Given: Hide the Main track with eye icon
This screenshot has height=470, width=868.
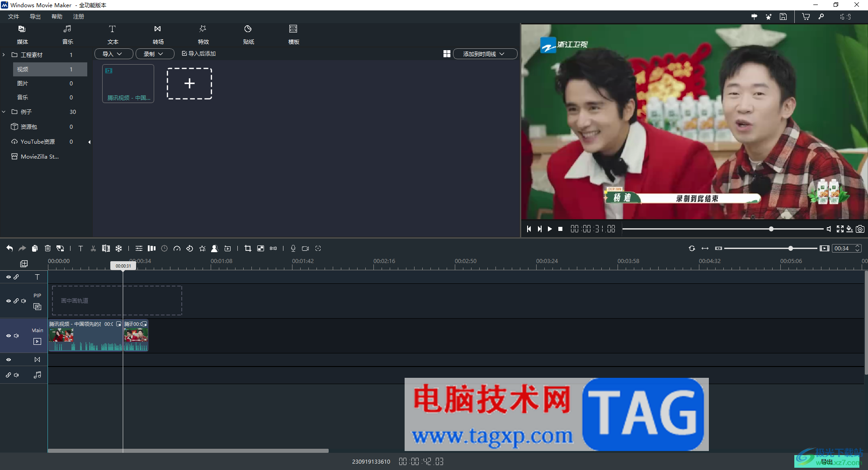Looking at the screenshot, I should (x=8, y=336).
